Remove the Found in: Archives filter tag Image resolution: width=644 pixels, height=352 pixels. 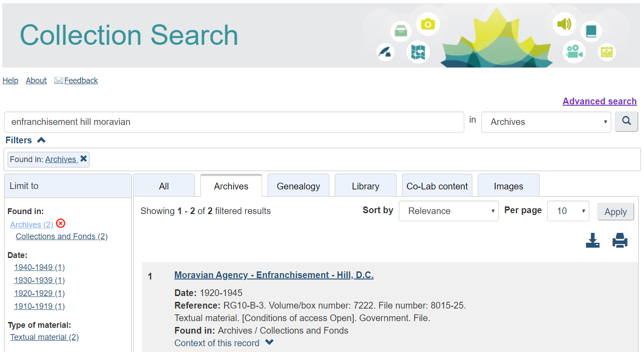[83, 159]
